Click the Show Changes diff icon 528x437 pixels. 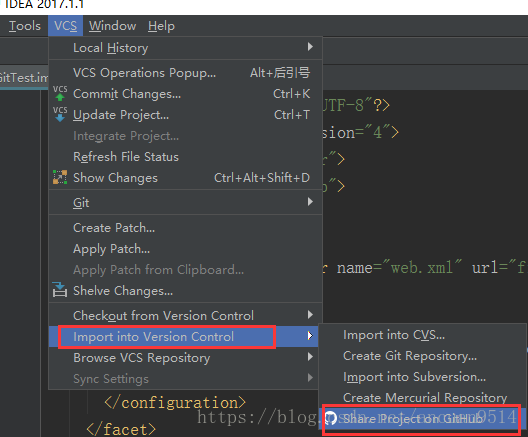(60, 177)
